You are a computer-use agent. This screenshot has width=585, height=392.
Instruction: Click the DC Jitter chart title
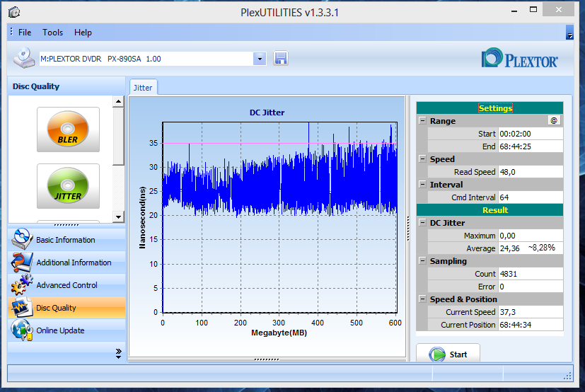267,113
